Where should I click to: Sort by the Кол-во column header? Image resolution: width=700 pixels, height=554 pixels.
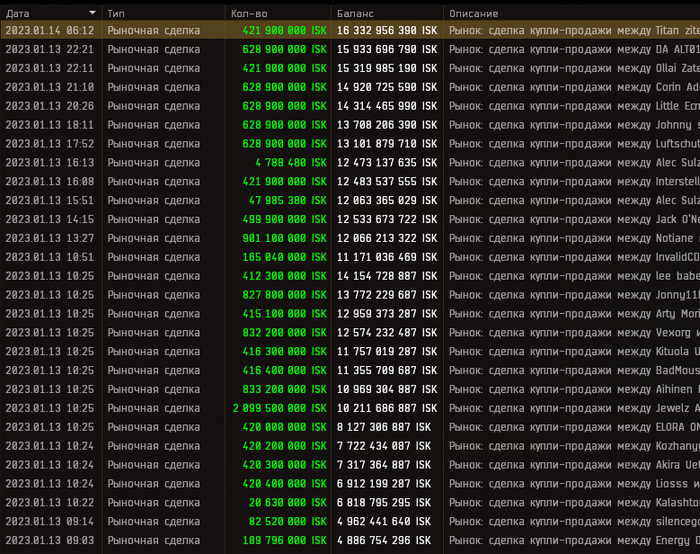(249, 14)
